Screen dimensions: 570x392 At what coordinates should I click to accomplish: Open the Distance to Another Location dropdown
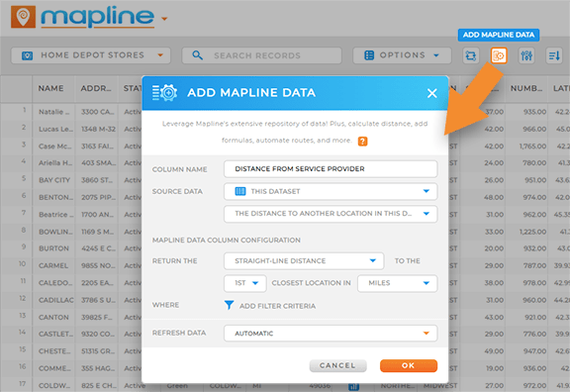331,214
